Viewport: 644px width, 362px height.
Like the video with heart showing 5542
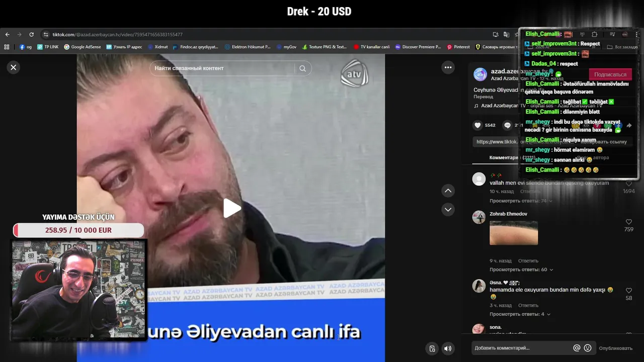(x=477, y=125)
